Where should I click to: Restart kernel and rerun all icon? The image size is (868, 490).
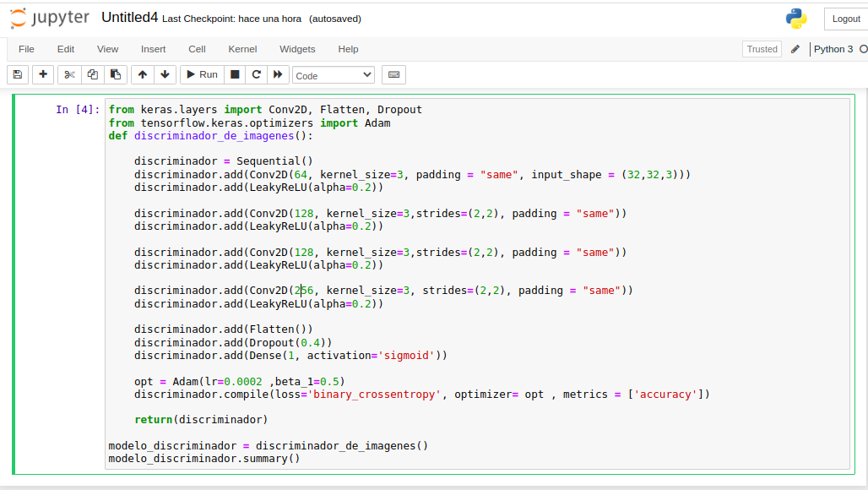(277, 74)
